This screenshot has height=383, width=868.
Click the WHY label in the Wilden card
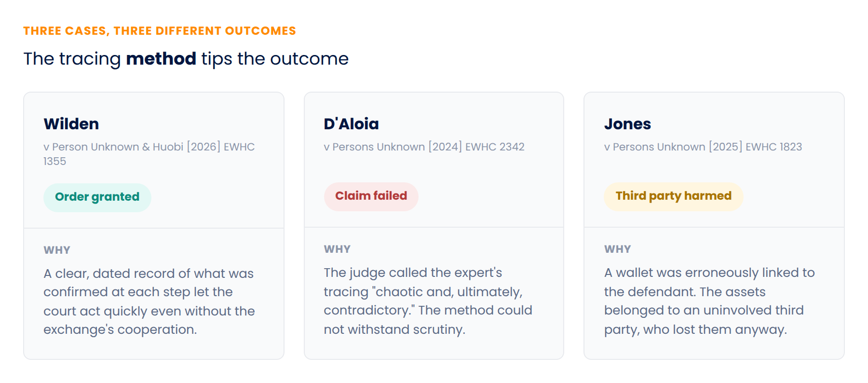tap(57, 250)
